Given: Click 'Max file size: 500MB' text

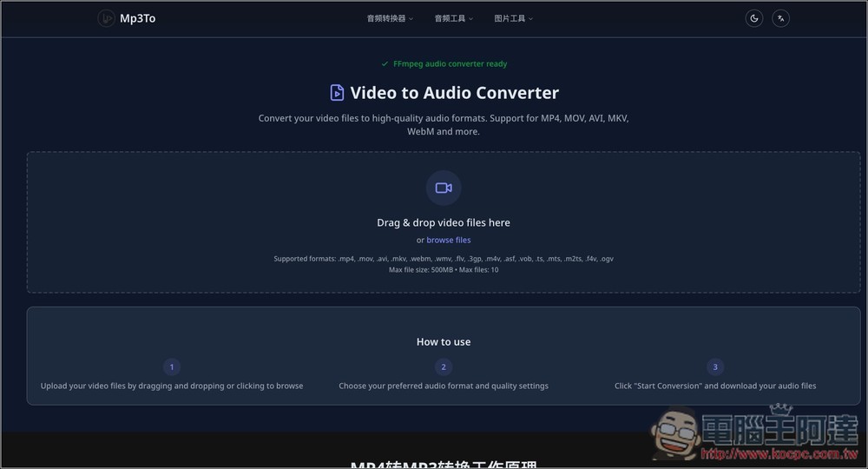Looking at the screenshot, I should (x=421, y=269).
